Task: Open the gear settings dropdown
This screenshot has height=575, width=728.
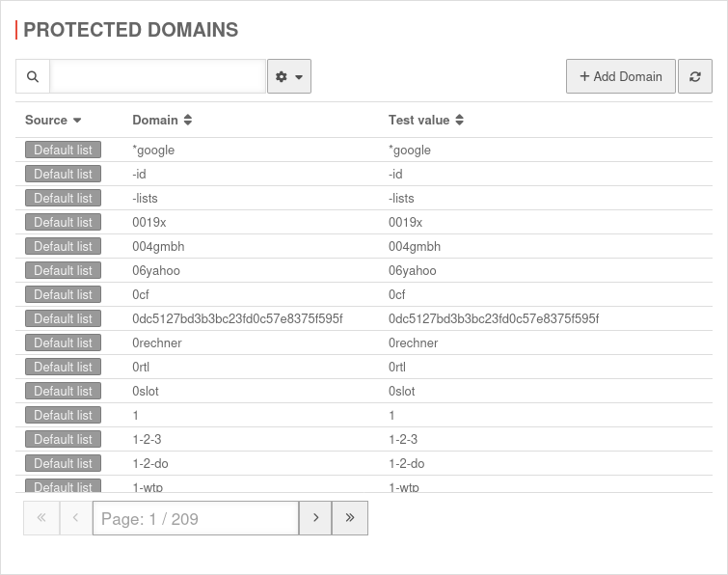Action: (x=289, y=76)
